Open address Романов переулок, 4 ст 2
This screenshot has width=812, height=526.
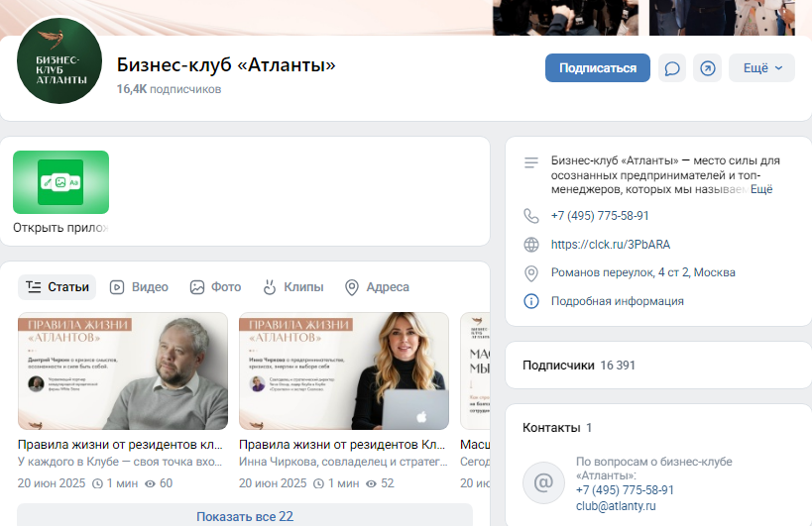[643, 272]
